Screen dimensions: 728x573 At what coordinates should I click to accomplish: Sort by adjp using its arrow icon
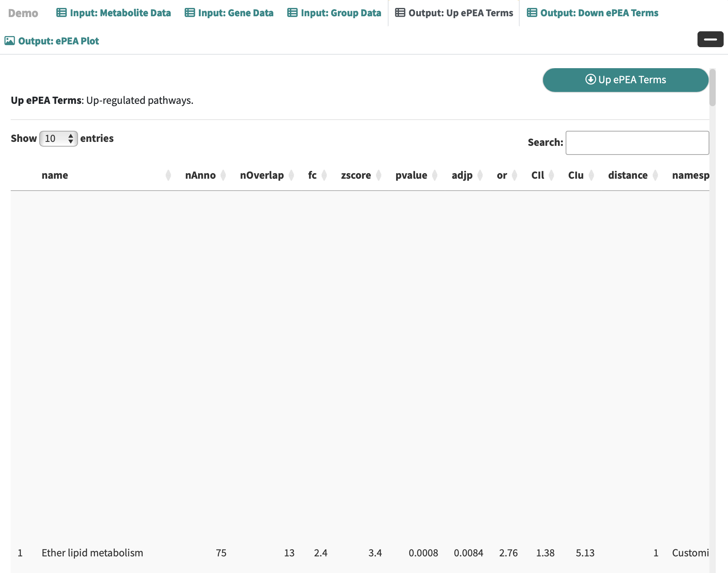click(480, 175)
